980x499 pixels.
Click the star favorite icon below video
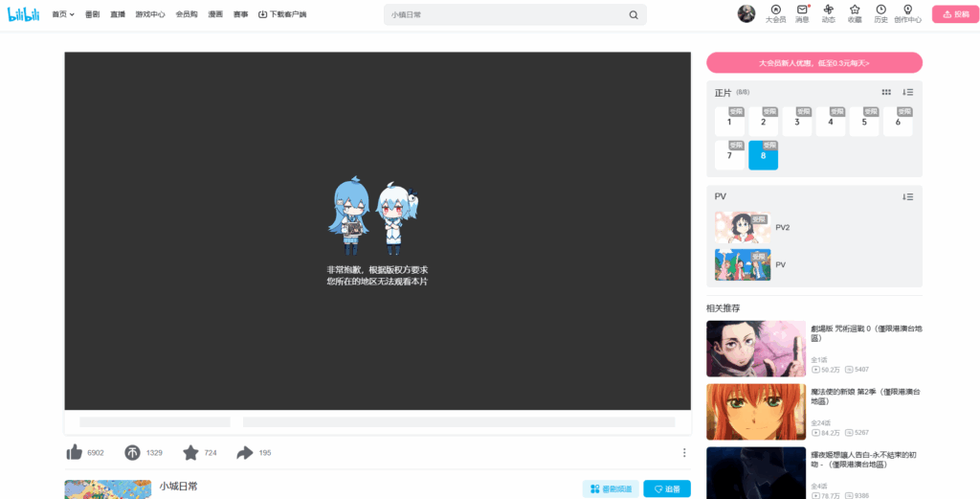[x=190, y=452]
